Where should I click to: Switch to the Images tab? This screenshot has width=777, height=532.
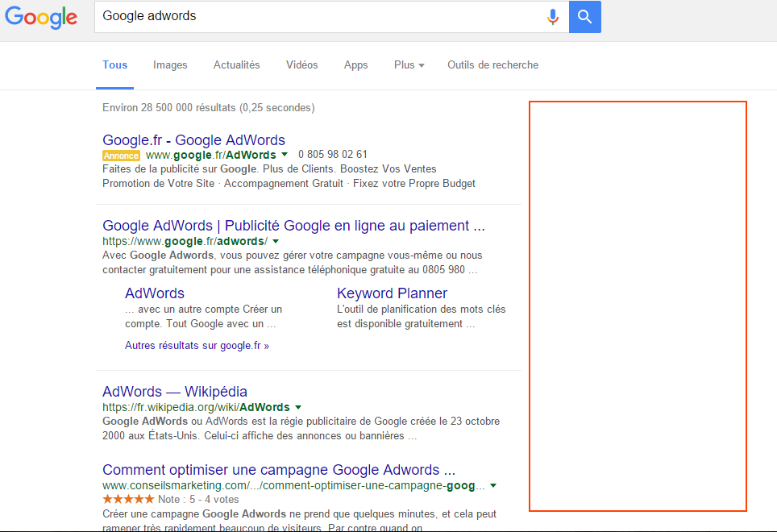[170, 65]
